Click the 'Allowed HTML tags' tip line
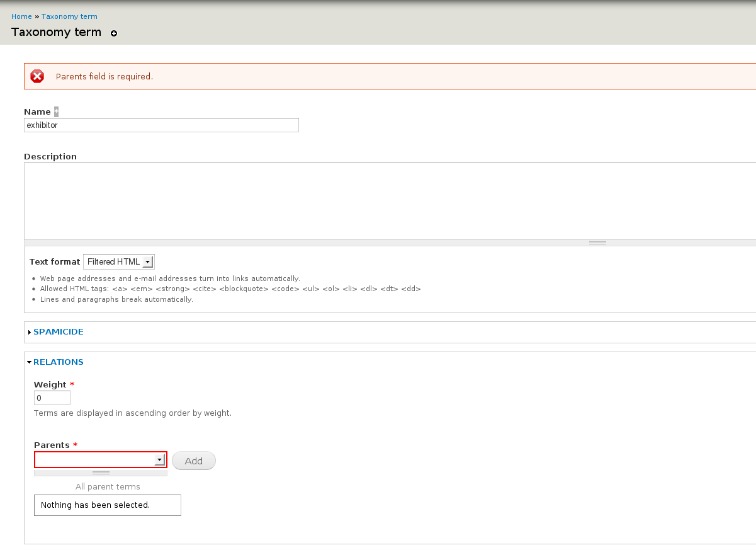Screen dimensions: 756x550 pos(230,289)
